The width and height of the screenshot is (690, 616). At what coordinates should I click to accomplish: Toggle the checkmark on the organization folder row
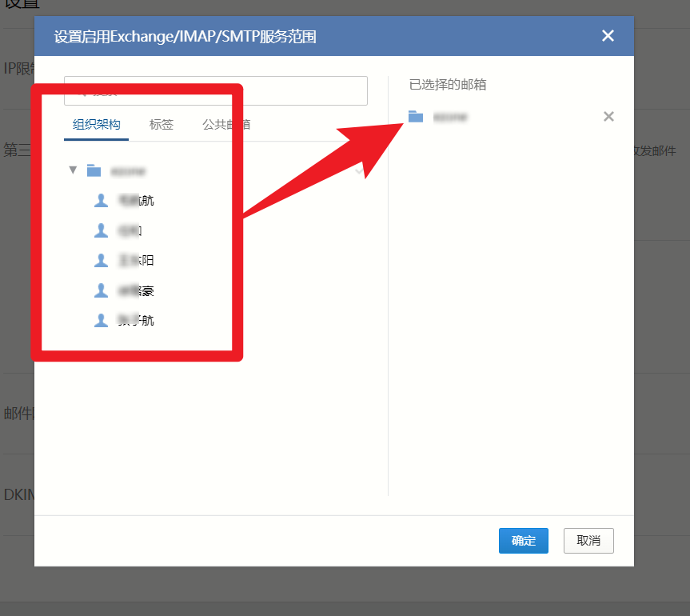click(360, 170)
